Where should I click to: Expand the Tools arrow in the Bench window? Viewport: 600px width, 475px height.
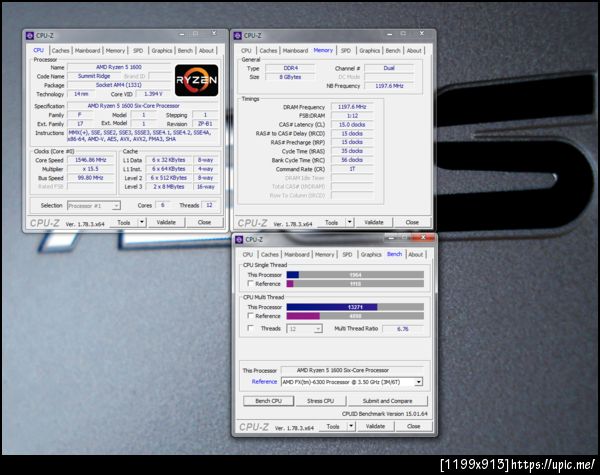351,426
